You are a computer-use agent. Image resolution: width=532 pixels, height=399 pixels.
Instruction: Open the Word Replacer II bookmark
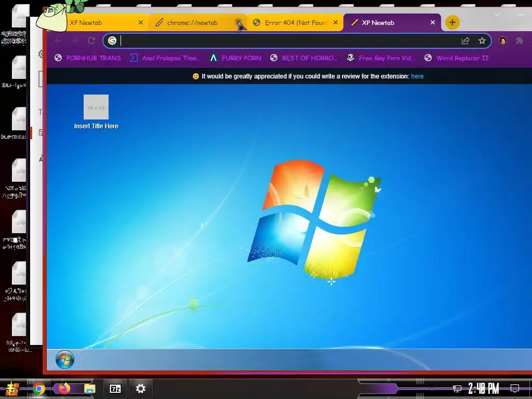tap(456, 58)
